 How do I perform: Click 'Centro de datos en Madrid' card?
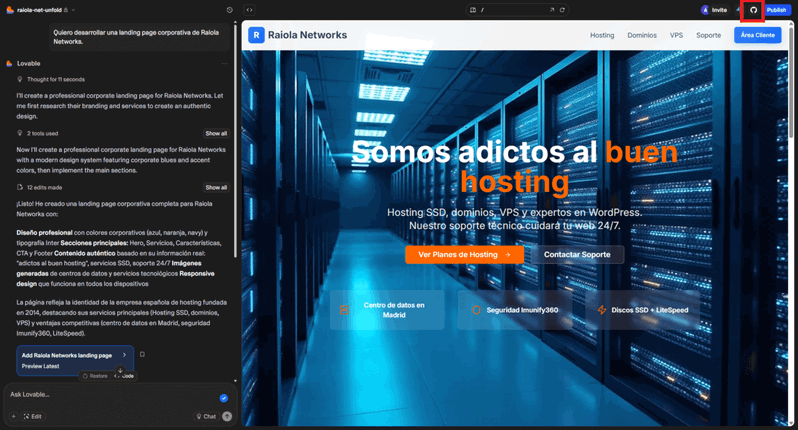click(387, 310)
